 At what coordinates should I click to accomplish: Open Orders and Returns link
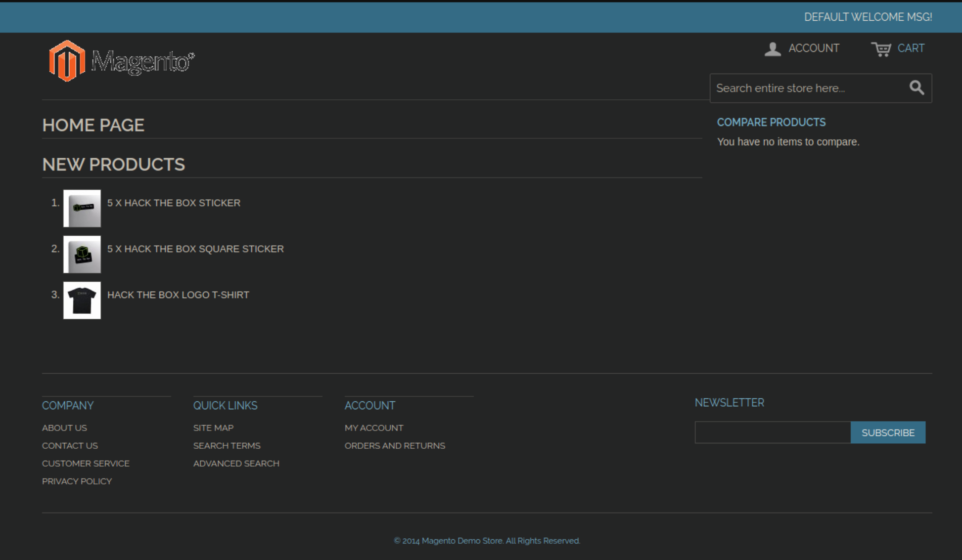(x=395, y=446)
